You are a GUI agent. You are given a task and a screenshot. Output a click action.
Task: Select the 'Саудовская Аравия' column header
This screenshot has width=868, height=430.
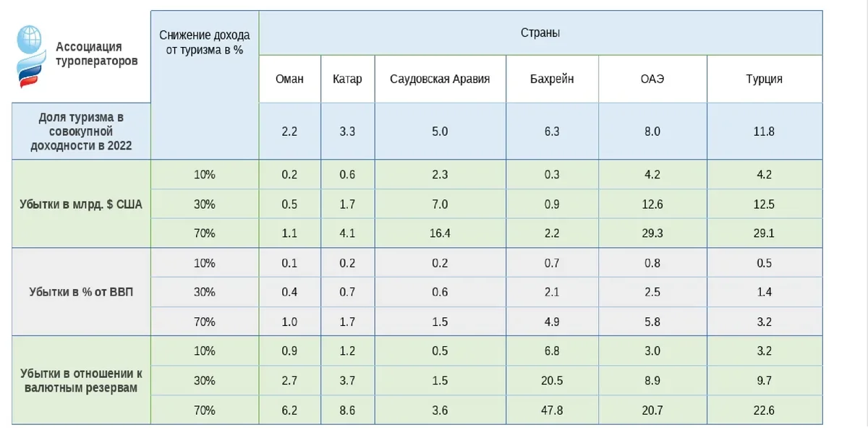440,79
